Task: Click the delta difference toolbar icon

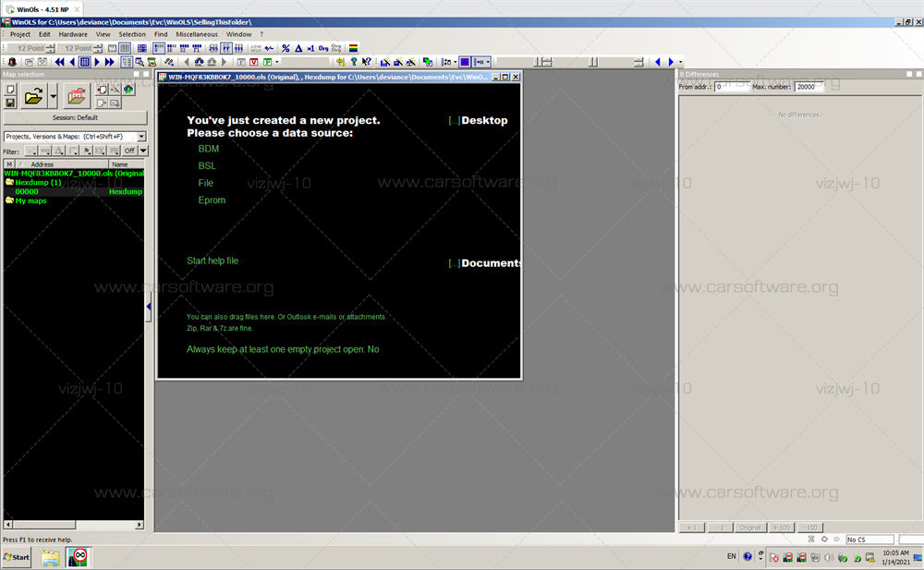Action: pyautogui.click(x=298, y=48)
